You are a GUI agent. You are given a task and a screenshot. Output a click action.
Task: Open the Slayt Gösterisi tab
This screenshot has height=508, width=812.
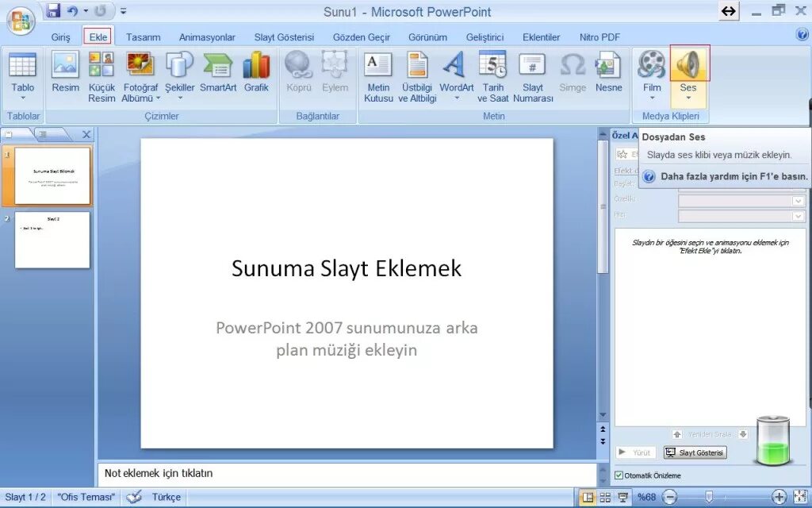click(284, 37)
